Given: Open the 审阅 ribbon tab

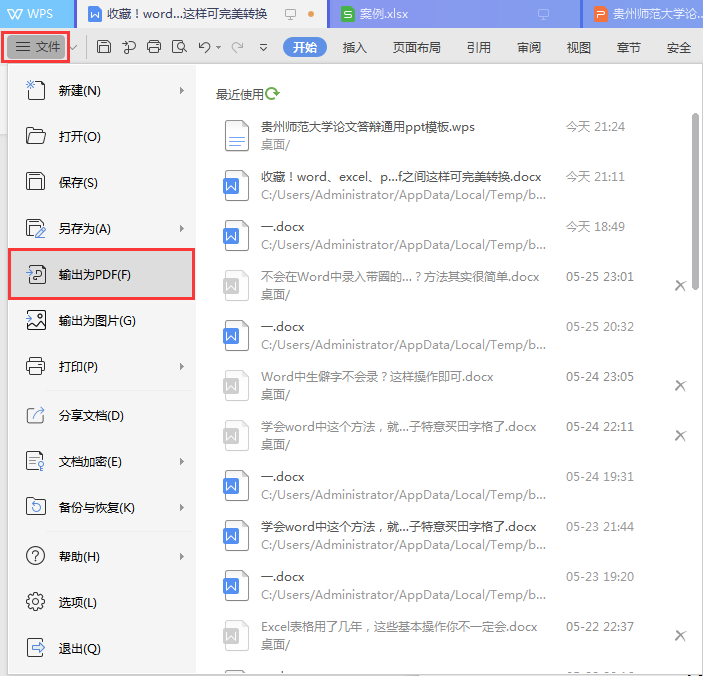Looking at the screenshot, I should [529, 47].
